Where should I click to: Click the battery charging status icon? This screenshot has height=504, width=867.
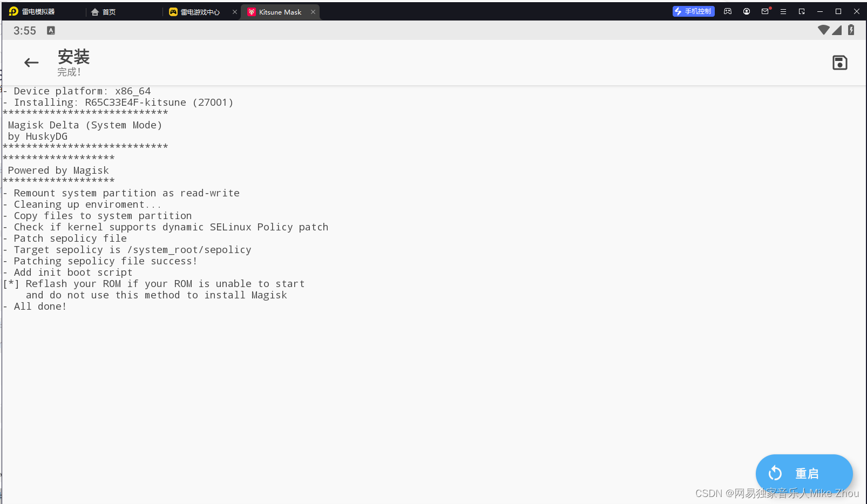point(851,30)
